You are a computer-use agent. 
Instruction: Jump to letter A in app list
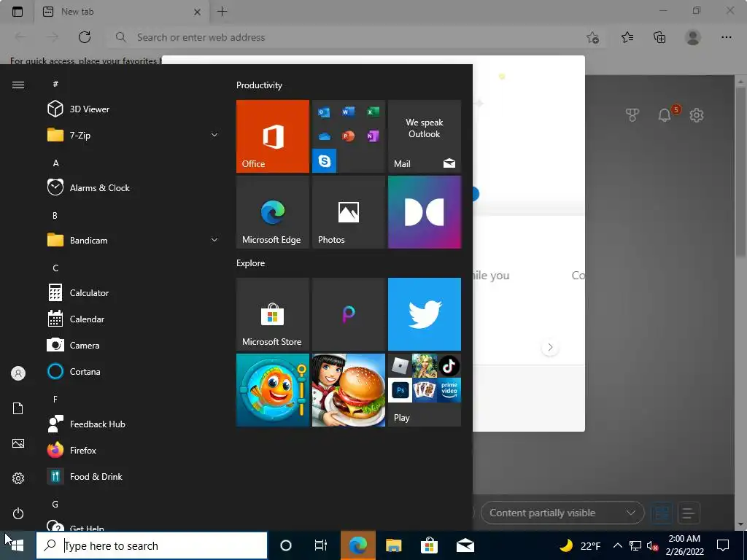click(x=55, y=163)
